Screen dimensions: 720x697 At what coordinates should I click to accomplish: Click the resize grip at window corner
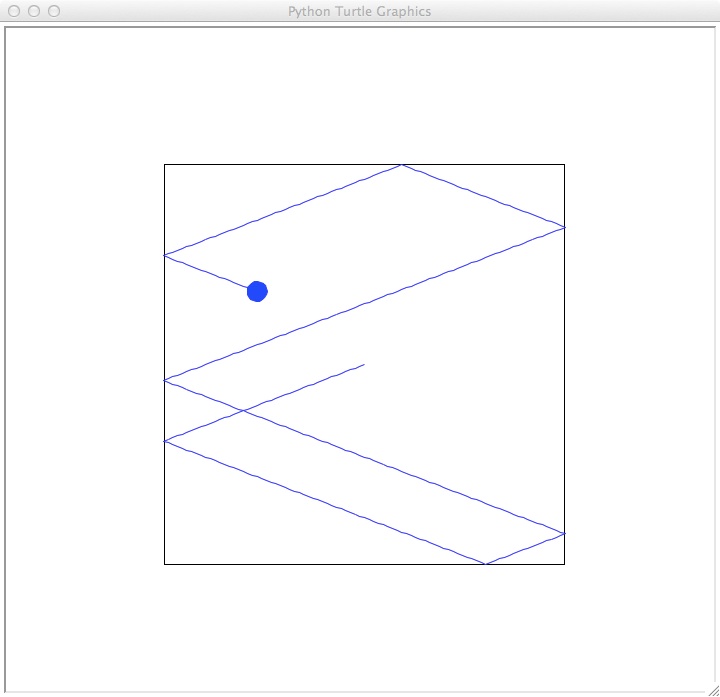click(x=714, y=691)
